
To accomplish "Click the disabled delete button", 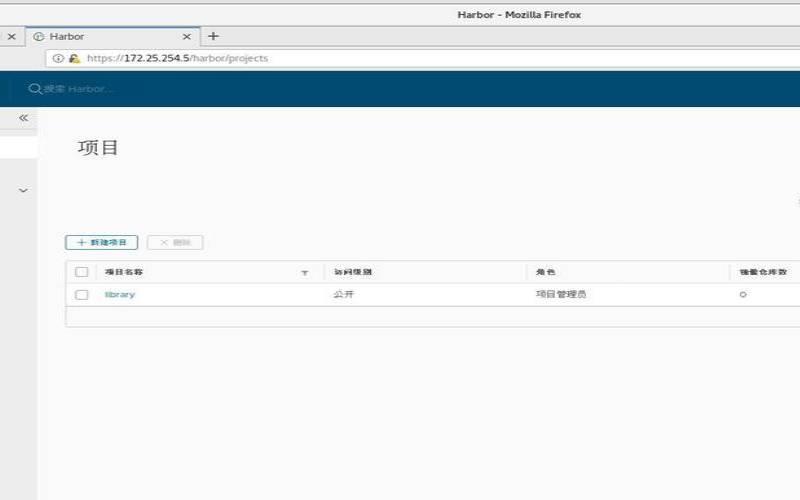I will [175, 242].
